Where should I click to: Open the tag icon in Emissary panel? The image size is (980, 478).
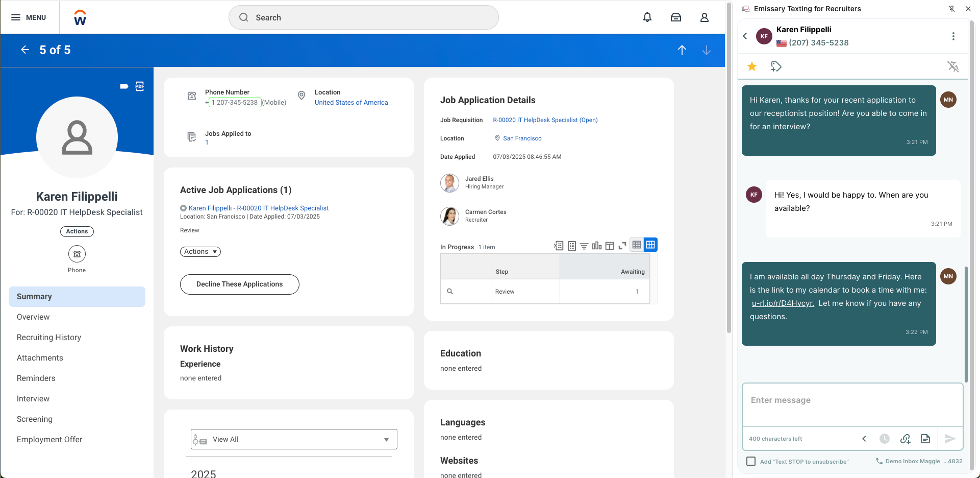pos(776,66)
